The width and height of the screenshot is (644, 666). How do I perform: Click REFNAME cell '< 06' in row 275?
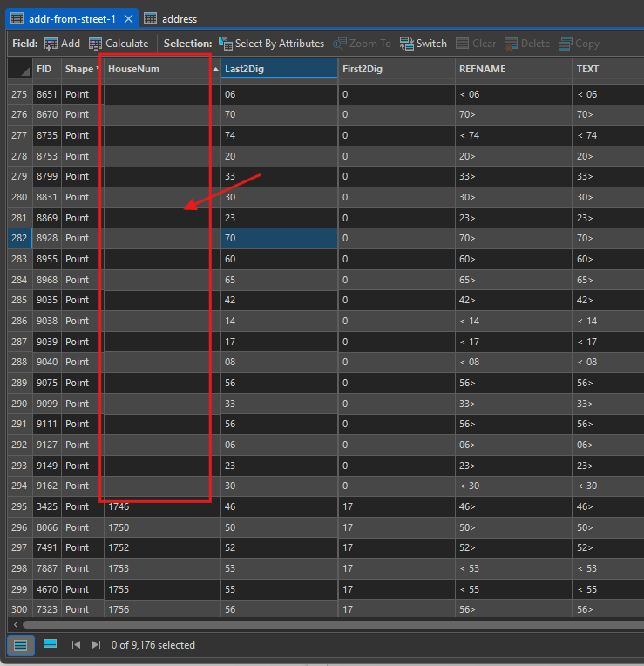[513, 94]
